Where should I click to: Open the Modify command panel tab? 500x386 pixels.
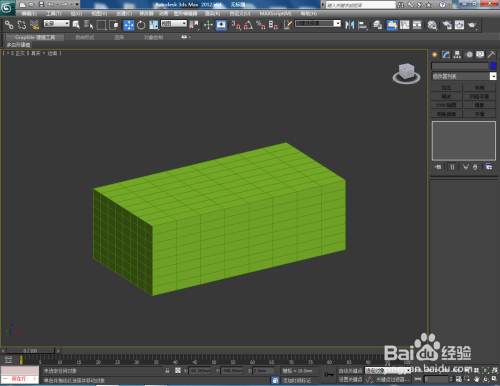(x=446, y=55)
